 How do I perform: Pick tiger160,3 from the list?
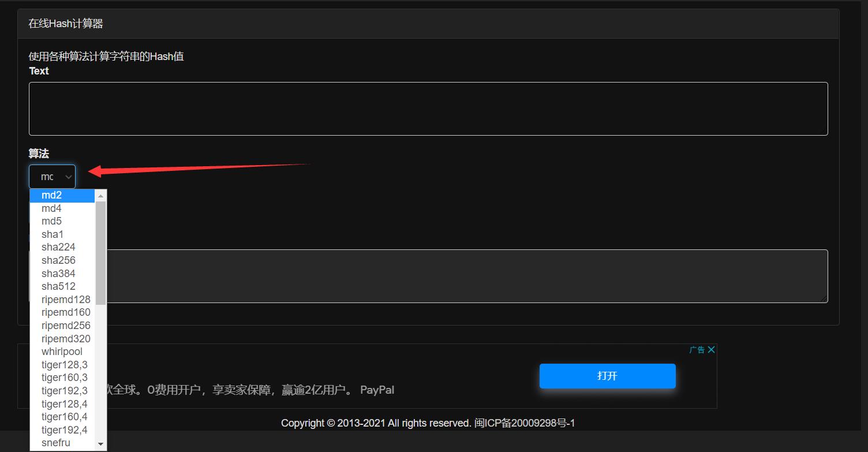(62, 378)
